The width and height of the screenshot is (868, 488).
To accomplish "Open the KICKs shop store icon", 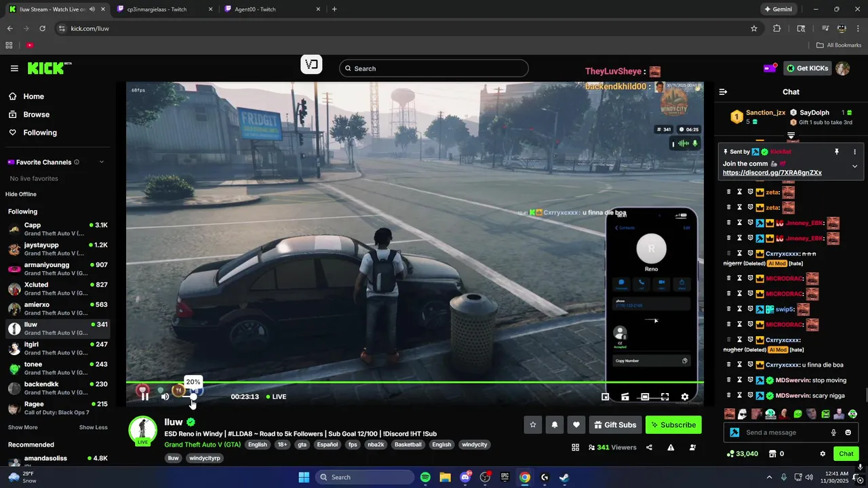I will click(772, 453).
